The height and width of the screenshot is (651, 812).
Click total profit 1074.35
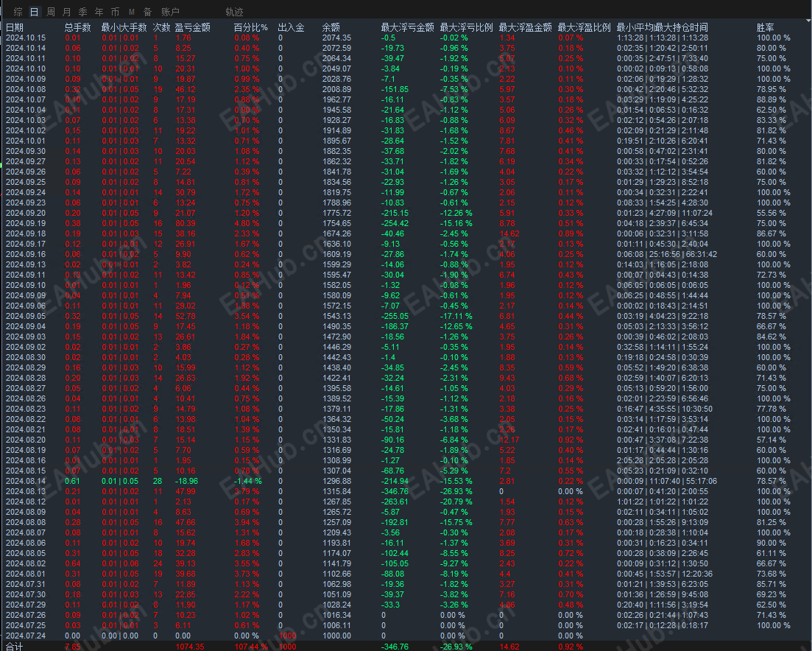(x=190, y=647)
